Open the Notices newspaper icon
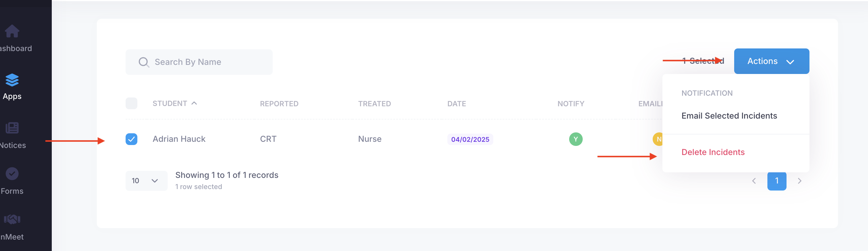Screen dimensions: 868x251 click(12, 128)
